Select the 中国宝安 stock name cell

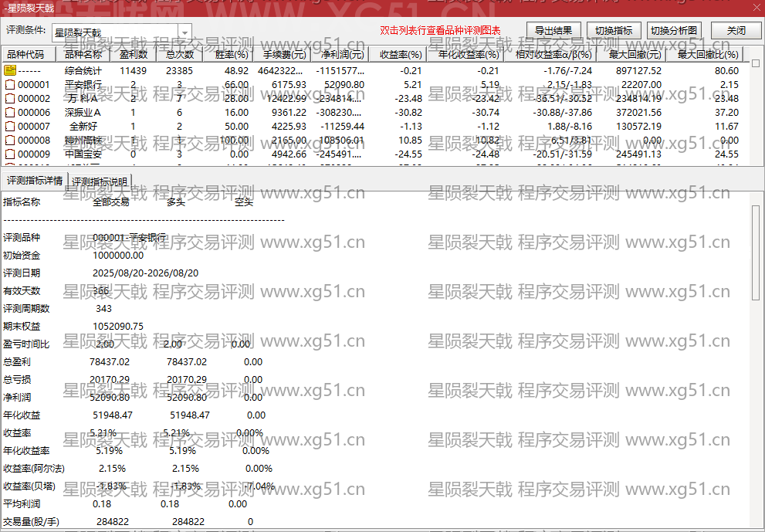pyautogui.click(x=83, y=154)
